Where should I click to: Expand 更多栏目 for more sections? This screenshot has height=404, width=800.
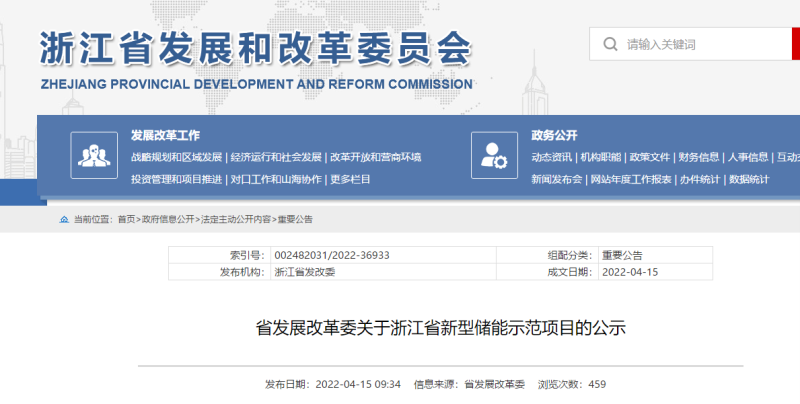coord(351,179)
